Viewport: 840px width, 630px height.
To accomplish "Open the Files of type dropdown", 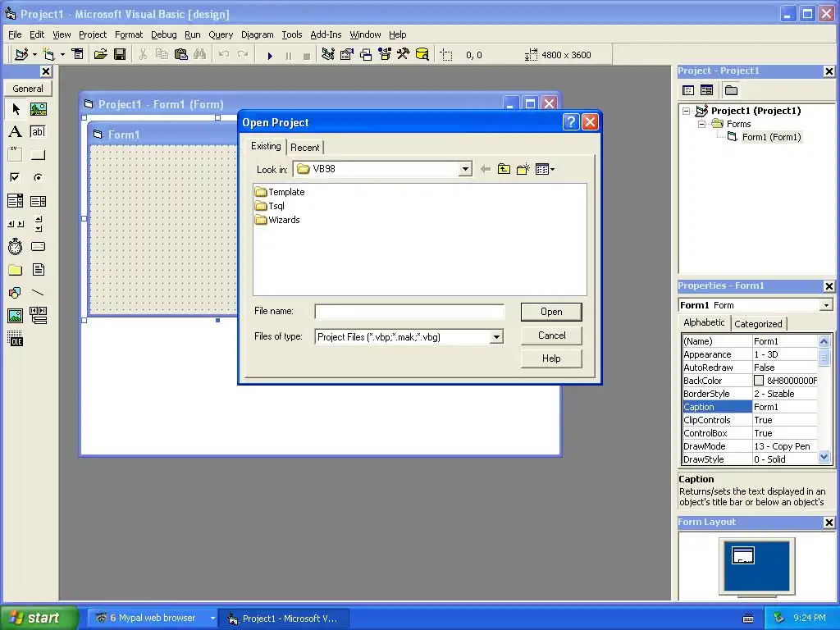I will [x=496, y=337].
